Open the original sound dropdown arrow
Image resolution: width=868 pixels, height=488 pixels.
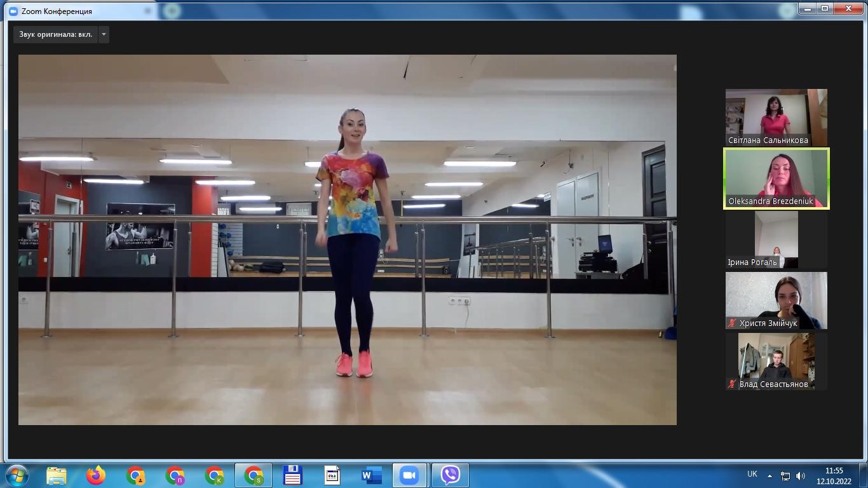coord(104,34)
